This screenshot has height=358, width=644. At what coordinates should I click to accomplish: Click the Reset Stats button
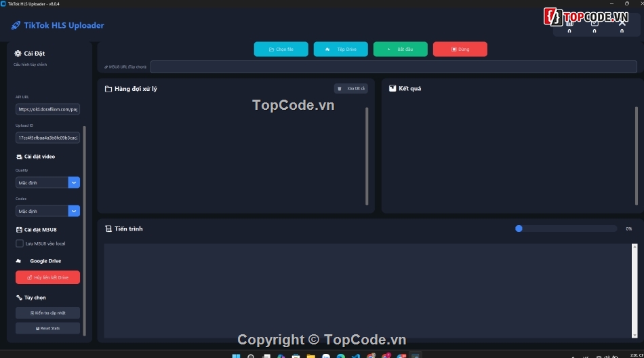pyautogui.click(x=47, y=328)
